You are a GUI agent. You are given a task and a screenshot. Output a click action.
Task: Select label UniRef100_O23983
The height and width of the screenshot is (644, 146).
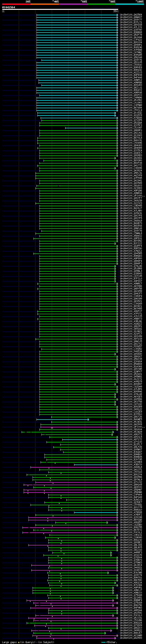click(131, 188)
